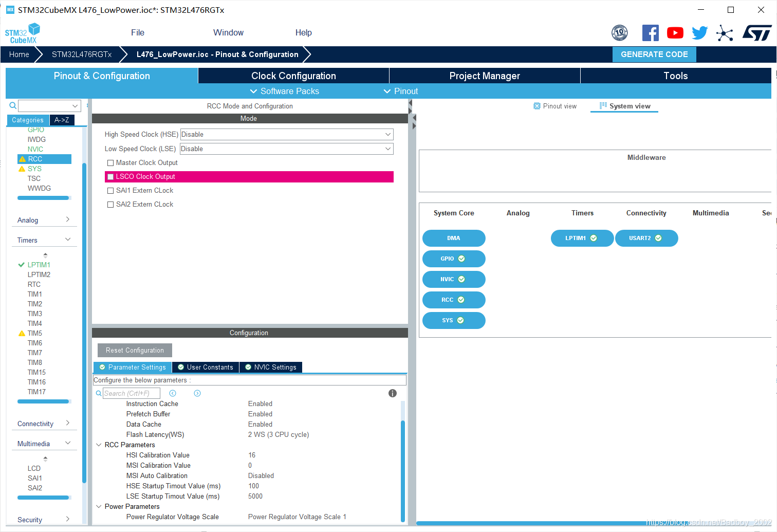Click the TIM5 warning icon

coord(22,333)
